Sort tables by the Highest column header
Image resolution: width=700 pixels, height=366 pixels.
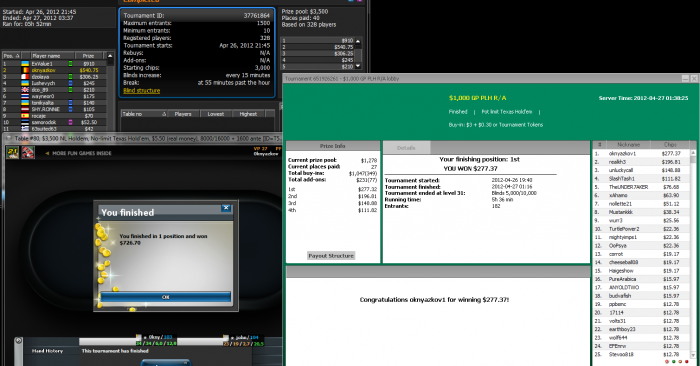coord(248,114)
